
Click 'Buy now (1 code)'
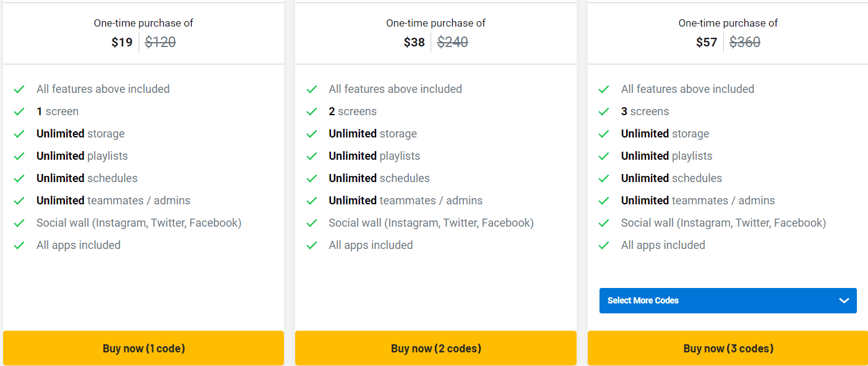point(144,348)
